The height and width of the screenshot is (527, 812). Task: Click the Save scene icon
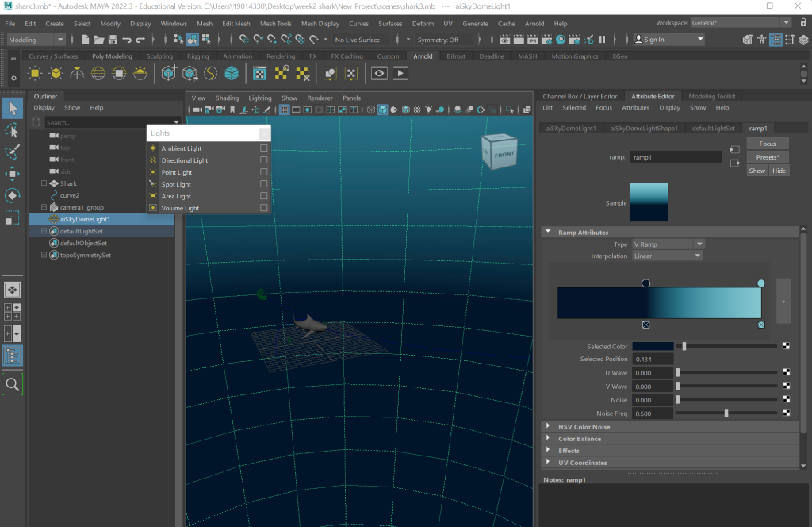point(112,40)
